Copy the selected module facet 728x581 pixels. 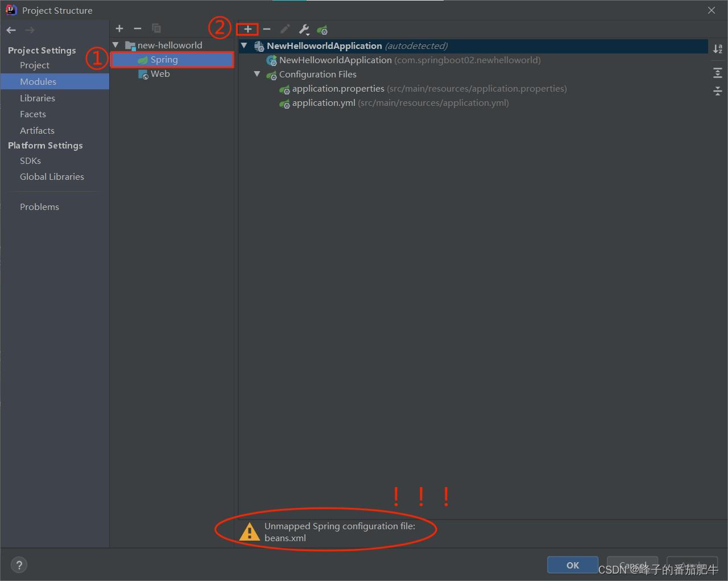click(156, 28)
